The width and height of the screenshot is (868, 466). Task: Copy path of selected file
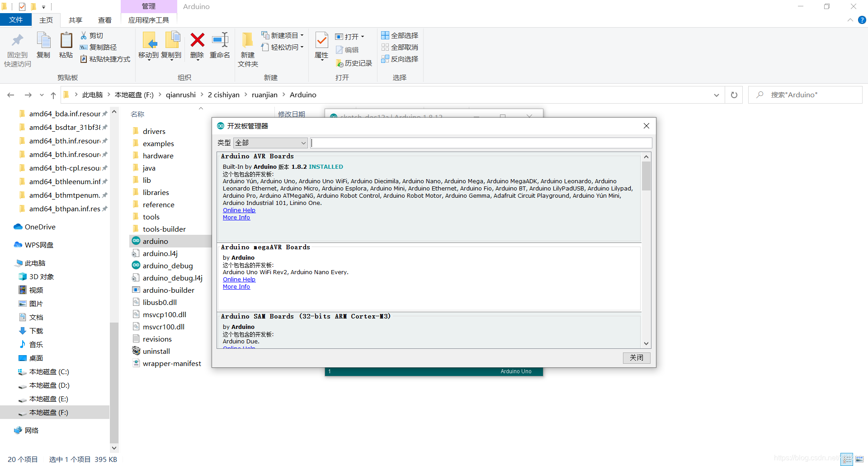pos(99,47)
